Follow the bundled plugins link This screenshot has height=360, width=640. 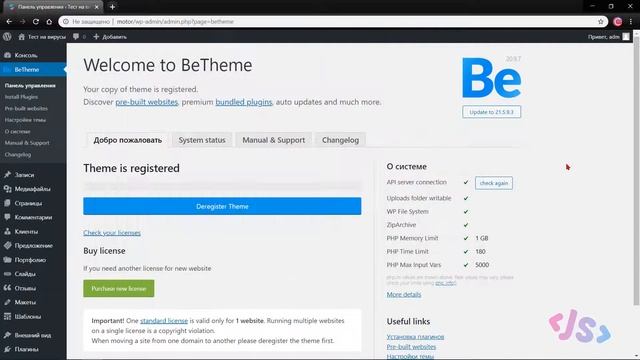click(244, 102)
